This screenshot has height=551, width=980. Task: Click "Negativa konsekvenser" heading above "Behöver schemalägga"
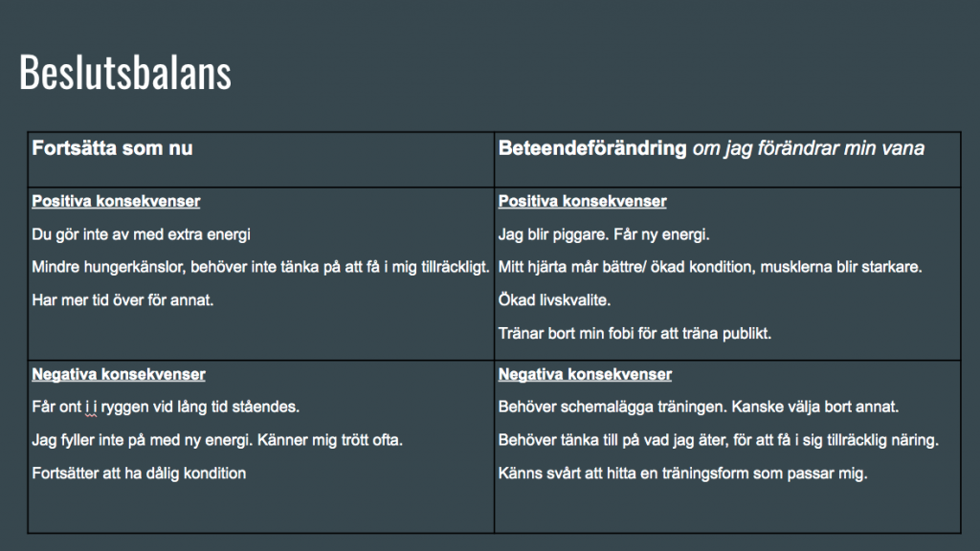point(585,374)
